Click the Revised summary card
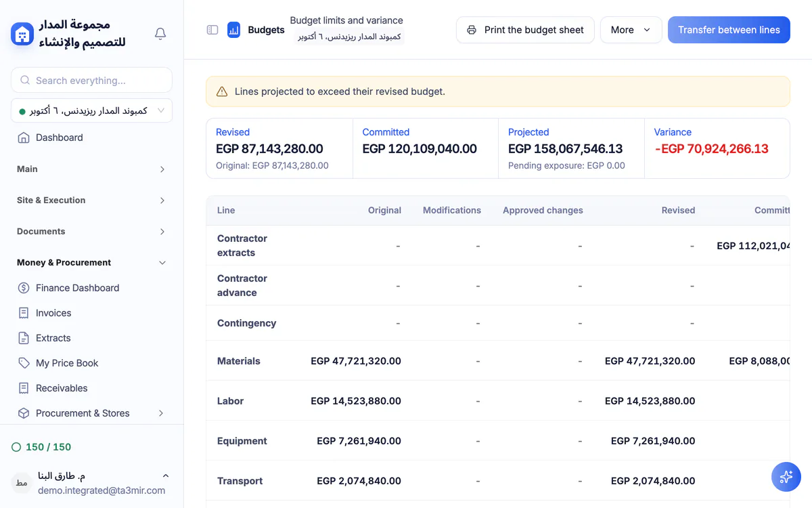This screenshot has height=508, width=812. (x=279, y=148)
